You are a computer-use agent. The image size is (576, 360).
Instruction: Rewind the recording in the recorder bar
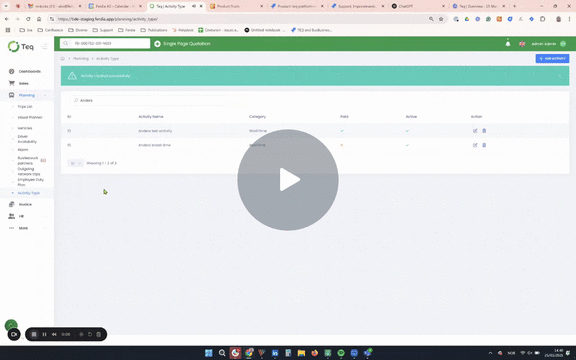click(54, 334)
